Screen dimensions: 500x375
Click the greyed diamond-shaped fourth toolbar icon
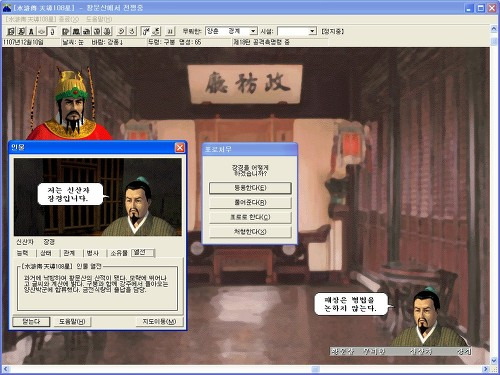coord(41,31)
